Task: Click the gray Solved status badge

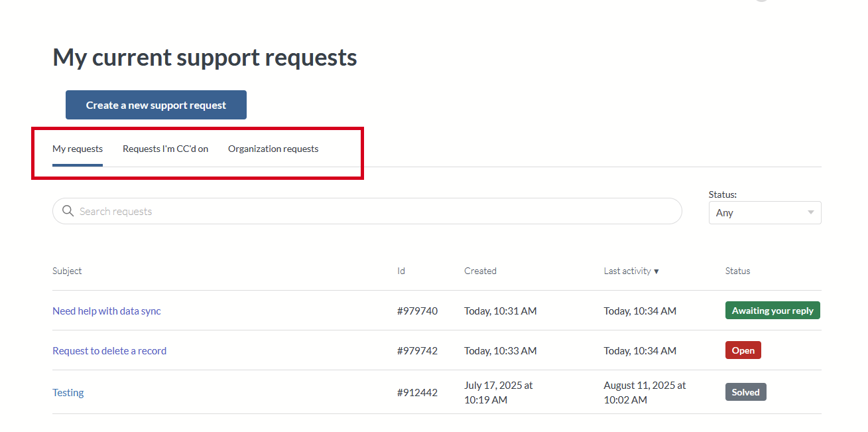Action: (745, 392)
